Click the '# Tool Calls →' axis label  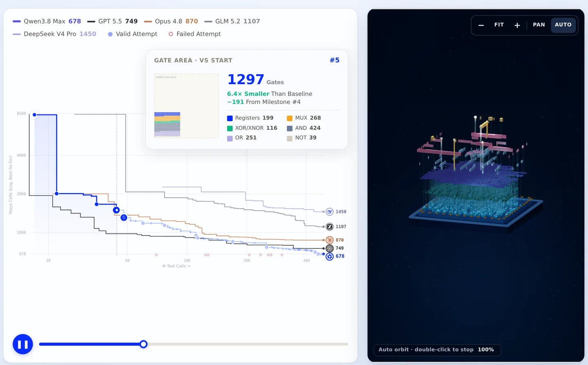[x=176, y=266]
